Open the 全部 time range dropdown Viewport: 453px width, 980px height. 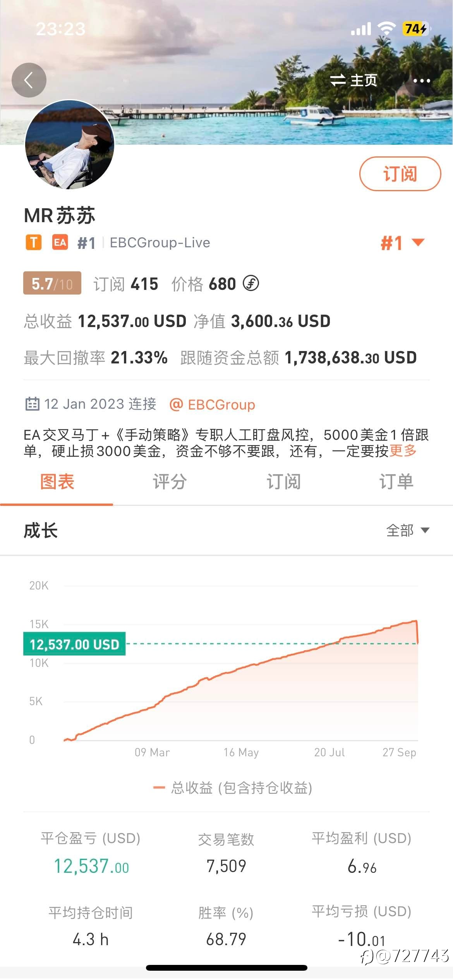coord(407,530)
